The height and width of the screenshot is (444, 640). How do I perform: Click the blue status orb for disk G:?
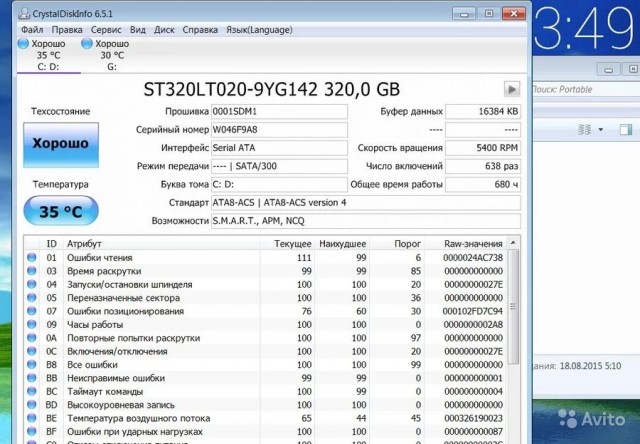pyautogui.click(x=87, y=43)
